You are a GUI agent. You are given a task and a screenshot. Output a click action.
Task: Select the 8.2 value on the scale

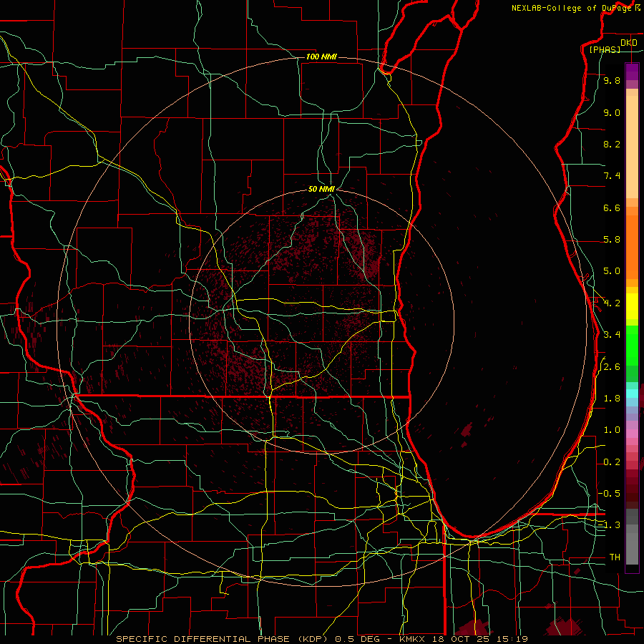coord(612,144)
